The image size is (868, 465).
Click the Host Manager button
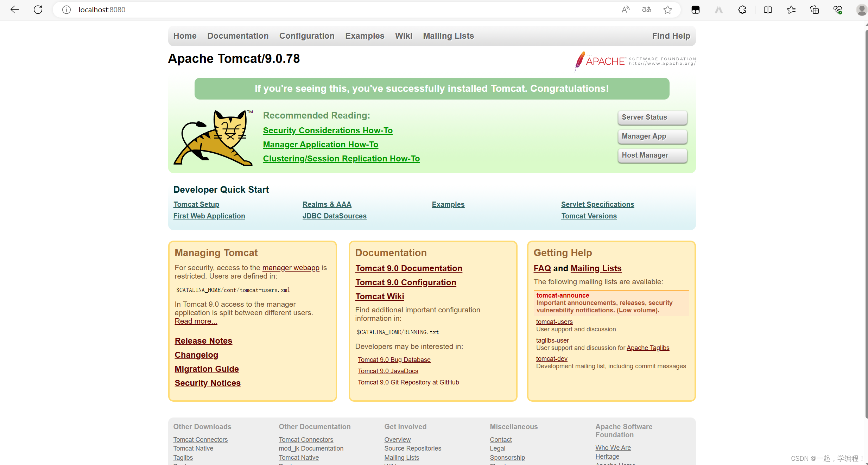[x=652, y=155]
